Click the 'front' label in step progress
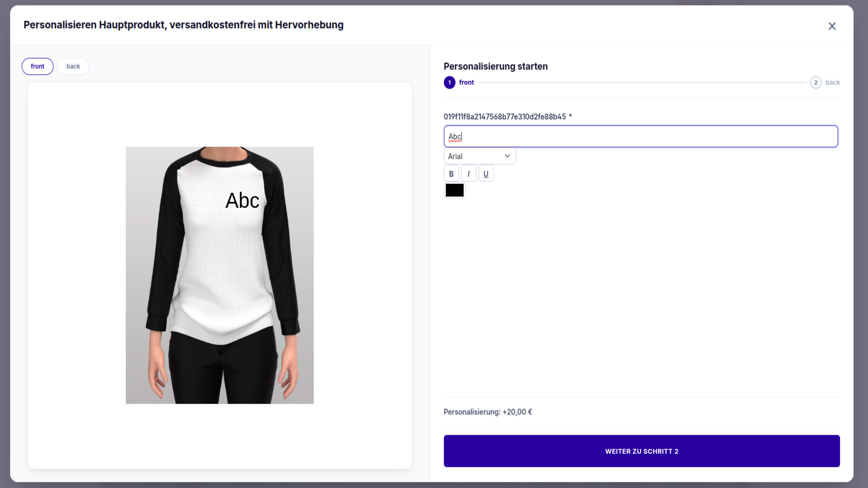Viewport: 868px width, 488px height. [466, 82]
